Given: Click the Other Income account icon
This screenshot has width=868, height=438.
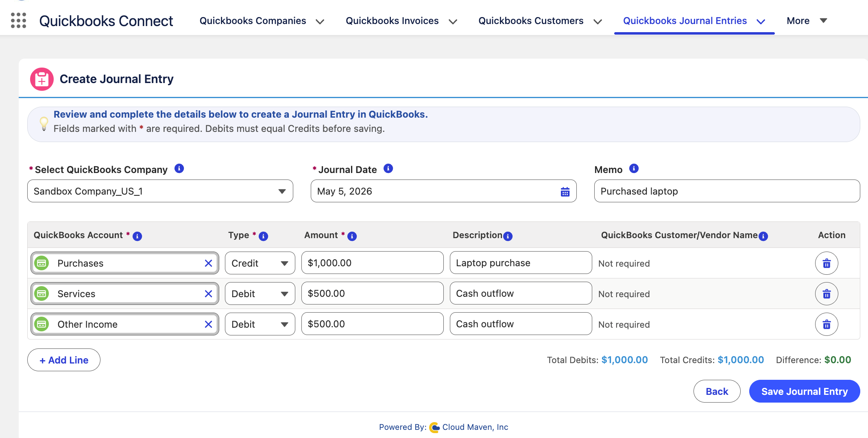Looking at the screenshot, I should [x=41, y=324].
